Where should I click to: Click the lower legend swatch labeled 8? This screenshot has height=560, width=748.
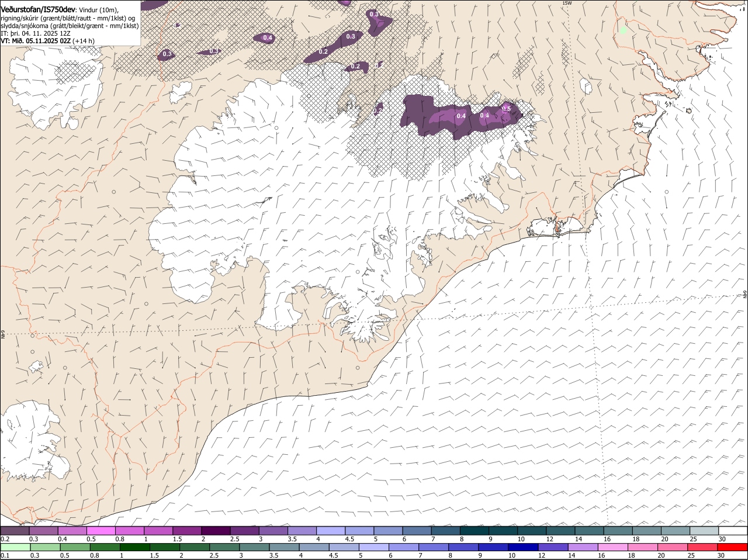pyautogui.click(x=464, y=547)
